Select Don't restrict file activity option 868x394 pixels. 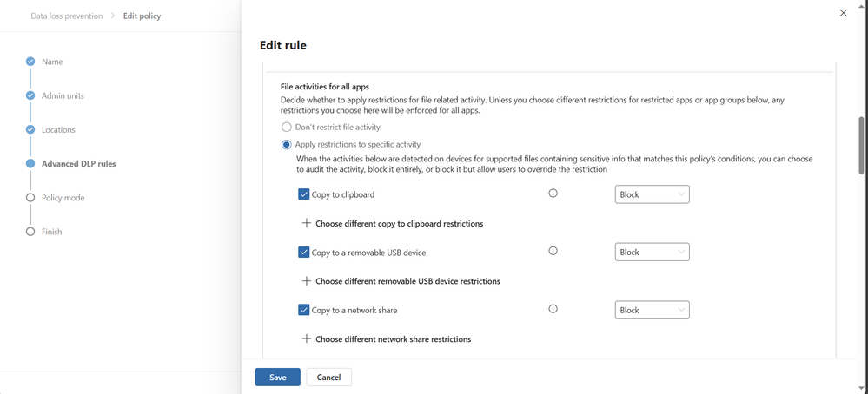(x=287, y=127)
